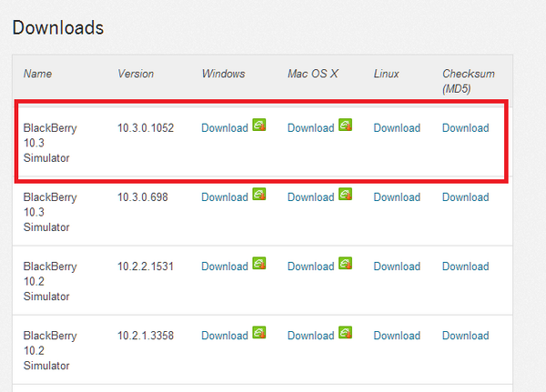Click the green download icon in Windows column for 10.2.1.3358
Viewport: 546px width, 392px height.
click(259, 333)
